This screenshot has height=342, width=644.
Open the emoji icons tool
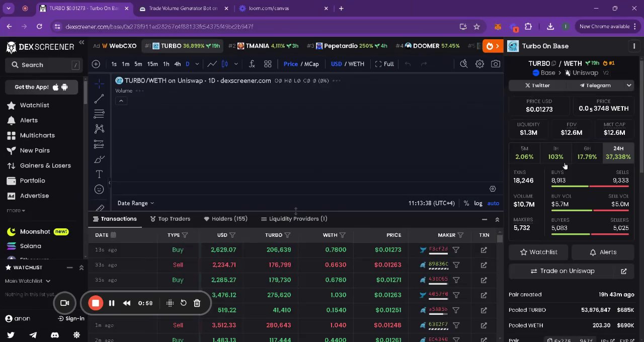click(x=99, y=189)
